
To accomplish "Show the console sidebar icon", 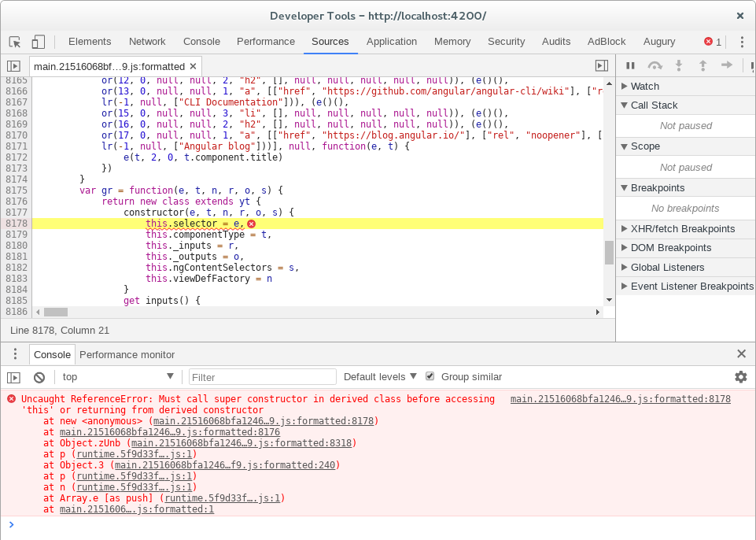I will click(x=13, y=377).
